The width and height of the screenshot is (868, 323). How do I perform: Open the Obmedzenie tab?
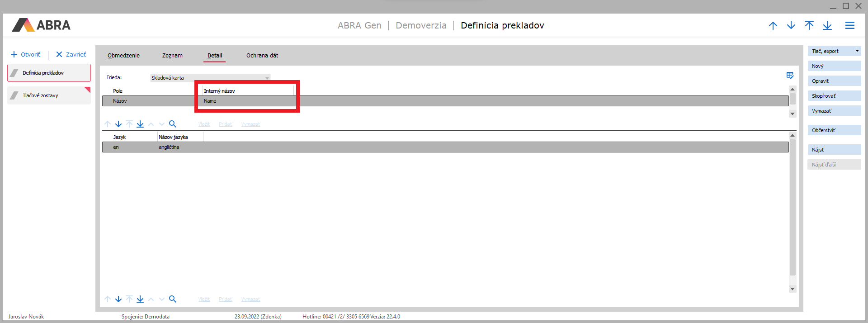[123, 56]
